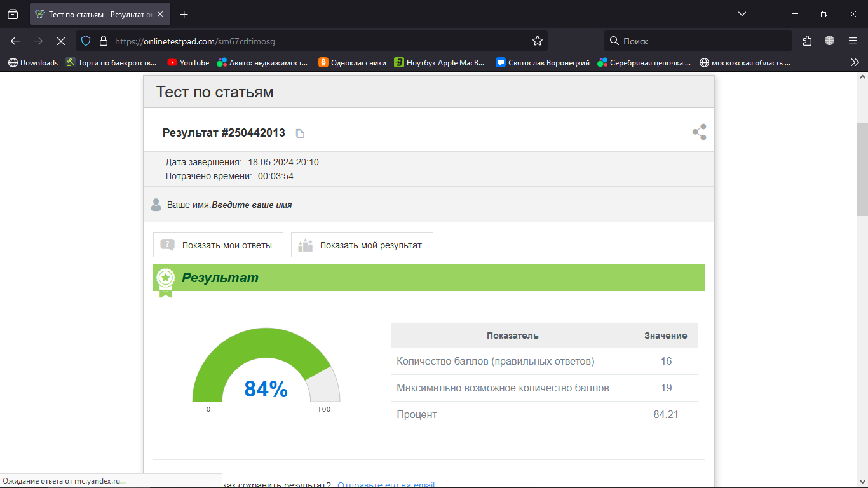Select the 84.21 percent value

pos(666,414)
